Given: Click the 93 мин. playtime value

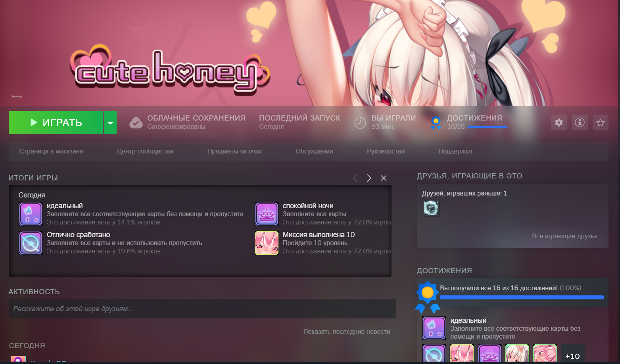Looking at the screenshot, I should 383,127.
